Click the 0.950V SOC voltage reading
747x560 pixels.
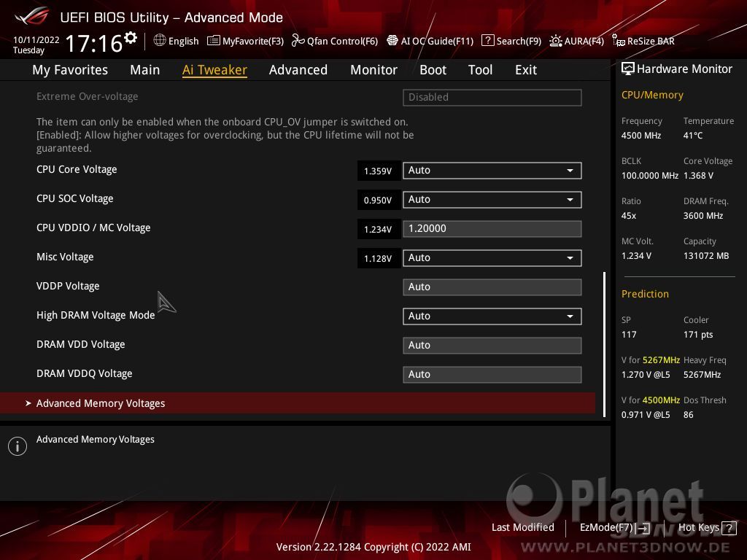pos(379,200)
